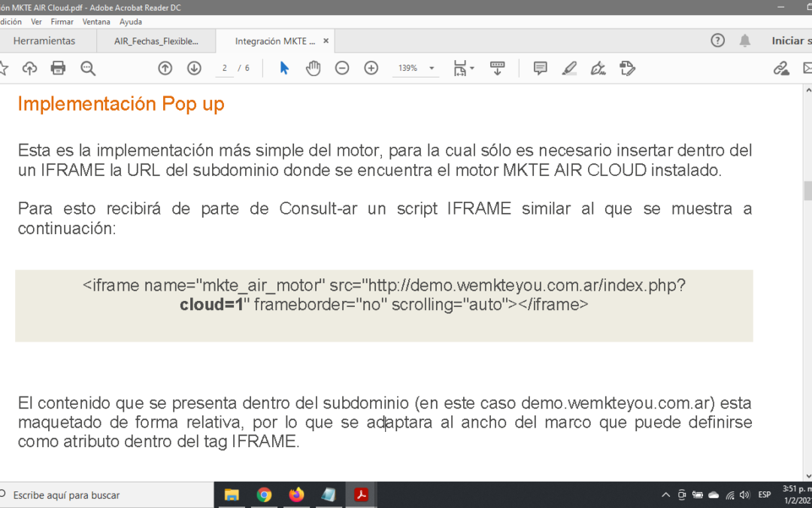This screenshot has width=812, height=508.
Task: Open Firefox from taskbar
Action: pyautogui.click(x=296, y=495)
